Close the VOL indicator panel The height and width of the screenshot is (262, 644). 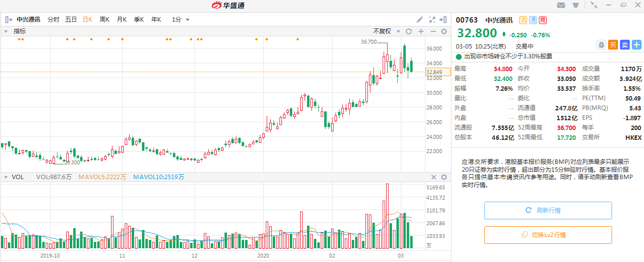coord(434,177)
